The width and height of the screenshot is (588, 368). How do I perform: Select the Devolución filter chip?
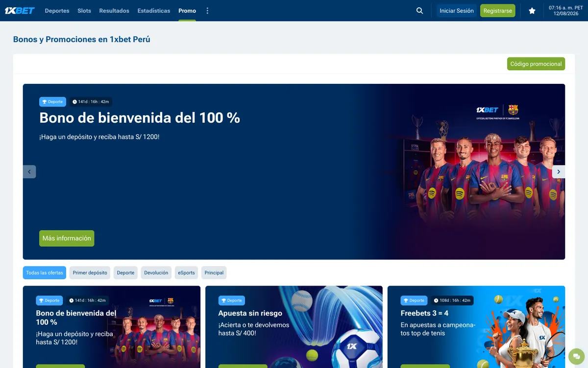(x=156, y=273)
